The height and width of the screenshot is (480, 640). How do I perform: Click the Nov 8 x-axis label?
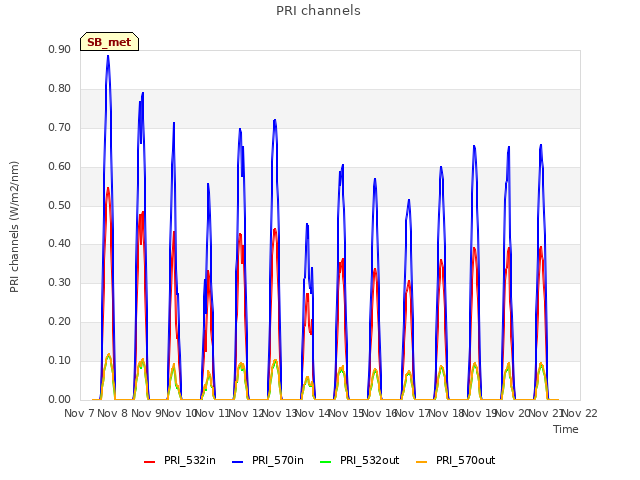coord(113,413)
